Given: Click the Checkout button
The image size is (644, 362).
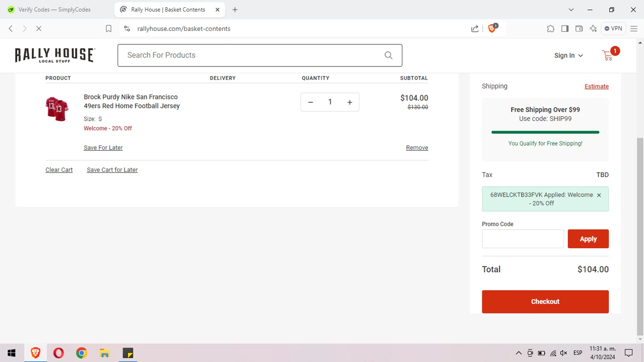Looking at the screenshot, I should point(545,301).
